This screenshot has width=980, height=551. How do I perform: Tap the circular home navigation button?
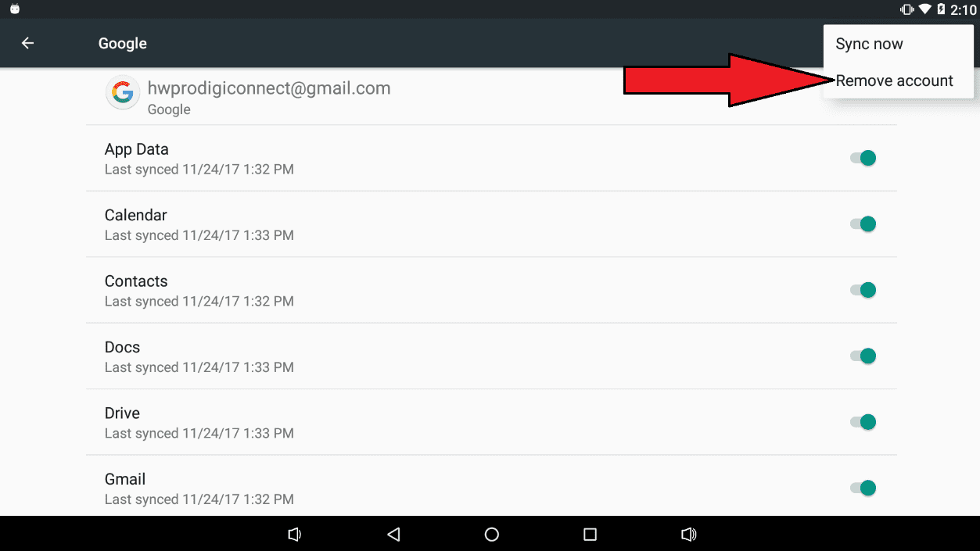[492, 535]
